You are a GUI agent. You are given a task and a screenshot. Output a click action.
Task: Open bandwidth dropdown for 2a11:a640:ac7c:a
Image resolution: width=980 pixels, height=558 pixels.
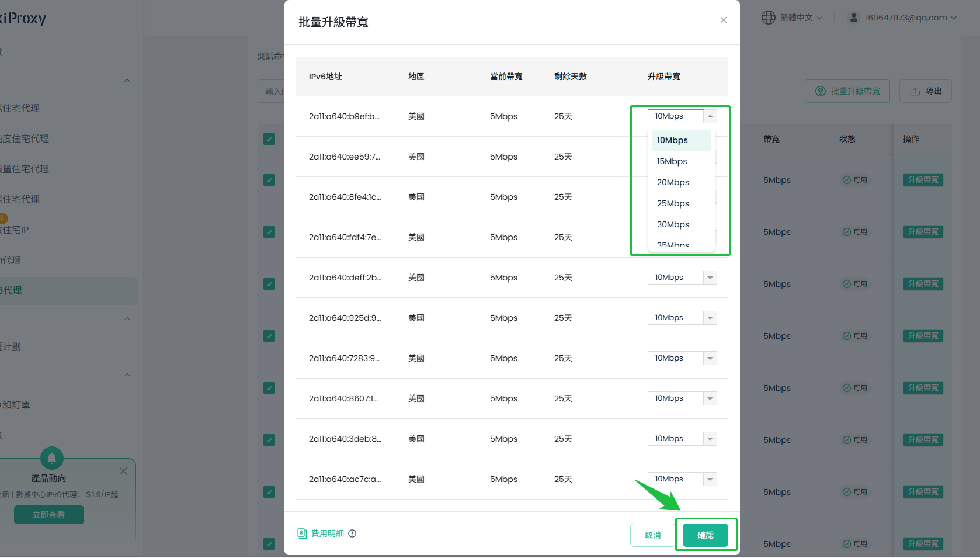[682, 479]
